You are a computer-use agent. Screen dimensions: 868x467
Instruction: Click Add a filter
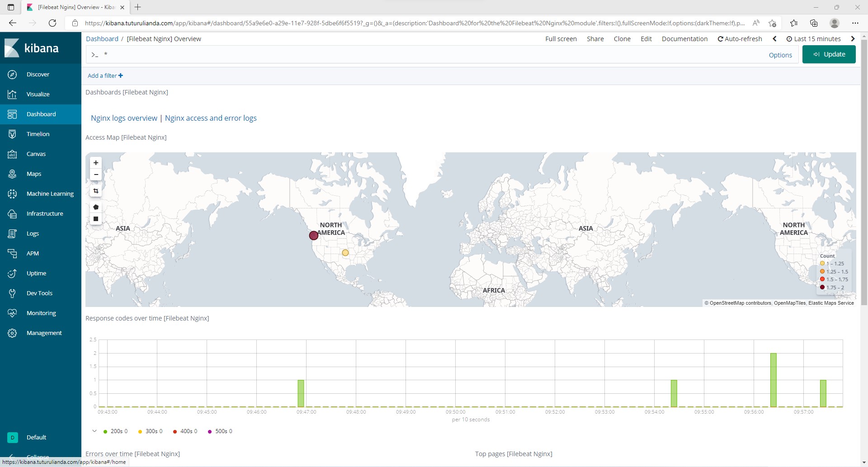(x=105, y=76)
